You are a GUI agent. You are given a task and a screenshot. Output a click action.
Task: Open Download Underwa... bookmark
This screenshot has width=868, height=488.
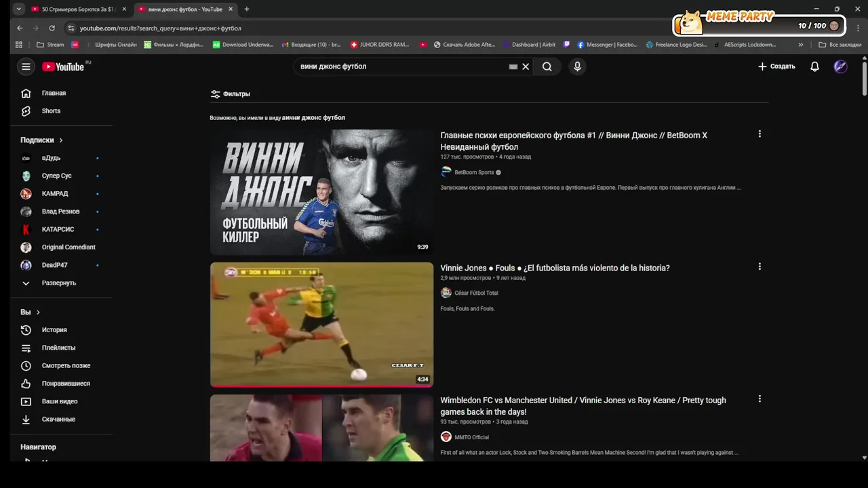pos(243,45)
